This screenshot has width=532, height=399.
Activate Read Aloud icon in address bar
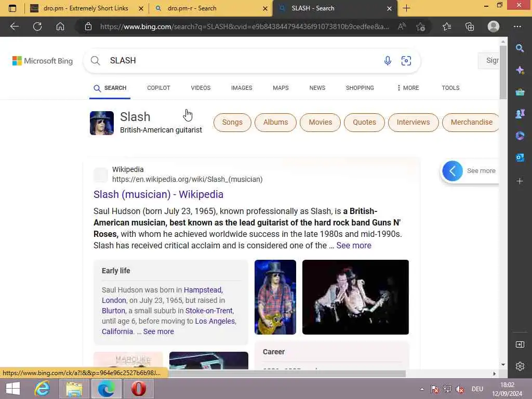[x=402, y=26]
